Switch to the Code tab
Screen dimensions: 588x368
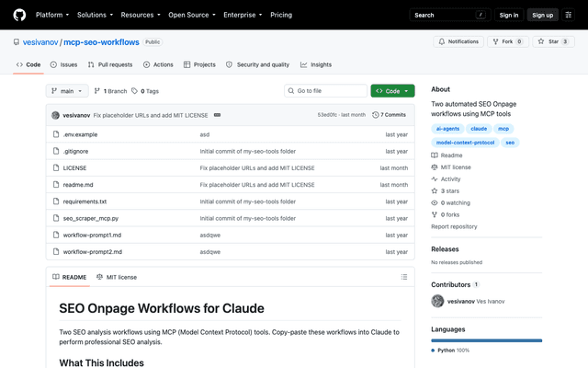click(x=28, y=64)
